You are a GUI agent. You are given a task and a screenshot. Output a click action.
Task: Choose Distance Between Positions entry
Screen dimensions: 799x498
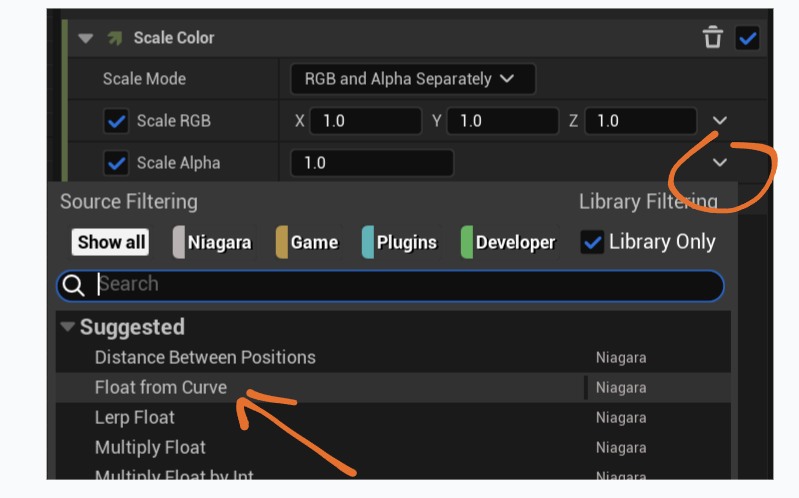point(205,357)
